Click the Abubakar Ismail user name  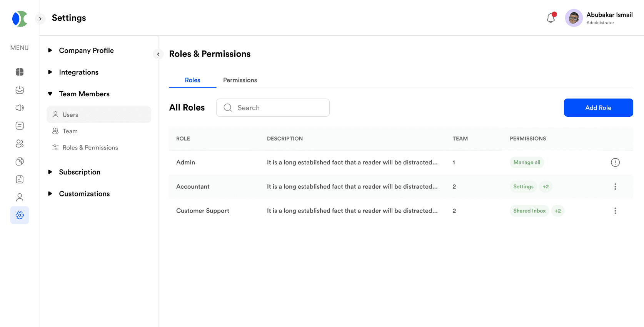[x=609, y=15]
